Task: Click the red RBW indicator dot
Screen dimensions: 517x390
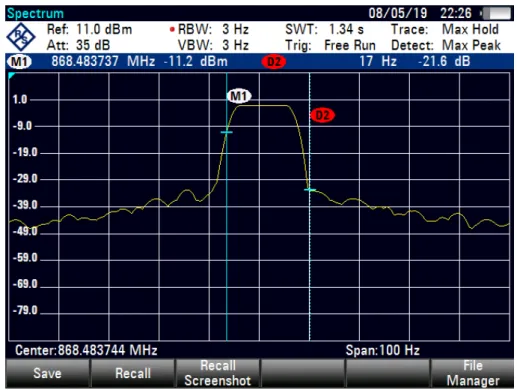Action: click(x=172, y=30)
